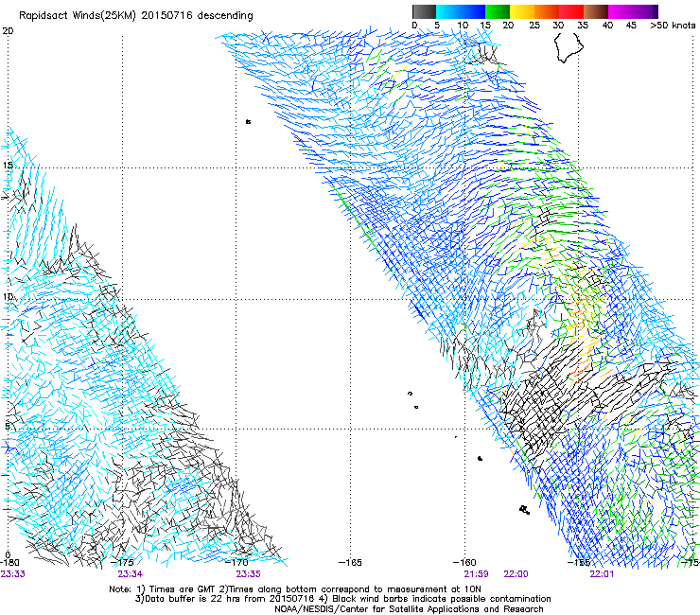Click the purple time stamp '23:35'
700x615 pixels.
(248, 574)
